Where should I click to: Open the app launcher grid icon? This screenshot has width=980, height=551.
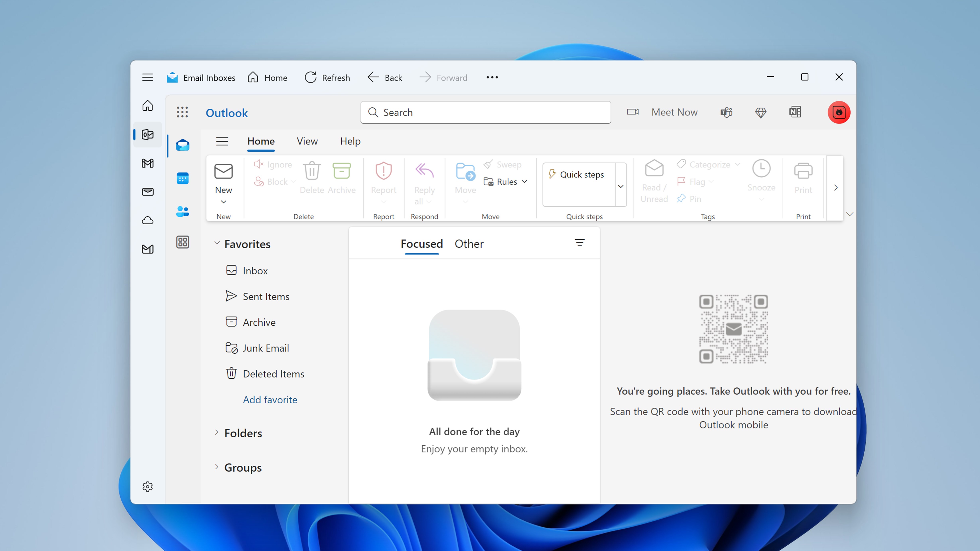(x=182, y=112)
